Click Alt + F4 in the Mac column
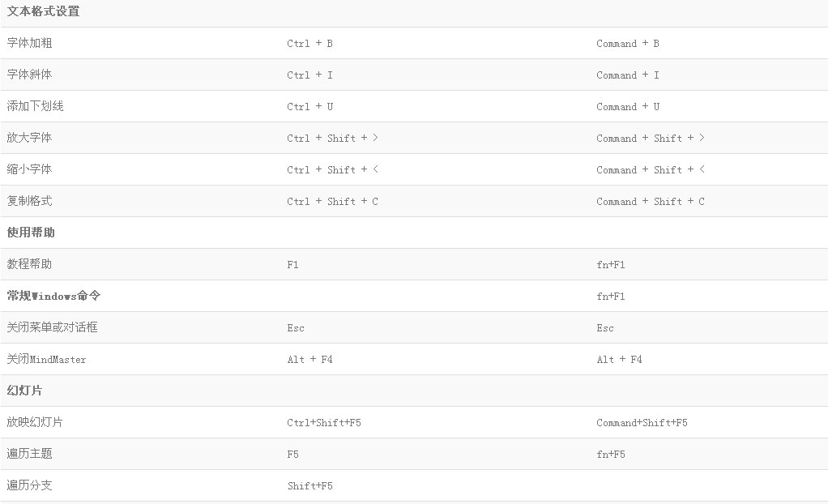 coord(620,359)
